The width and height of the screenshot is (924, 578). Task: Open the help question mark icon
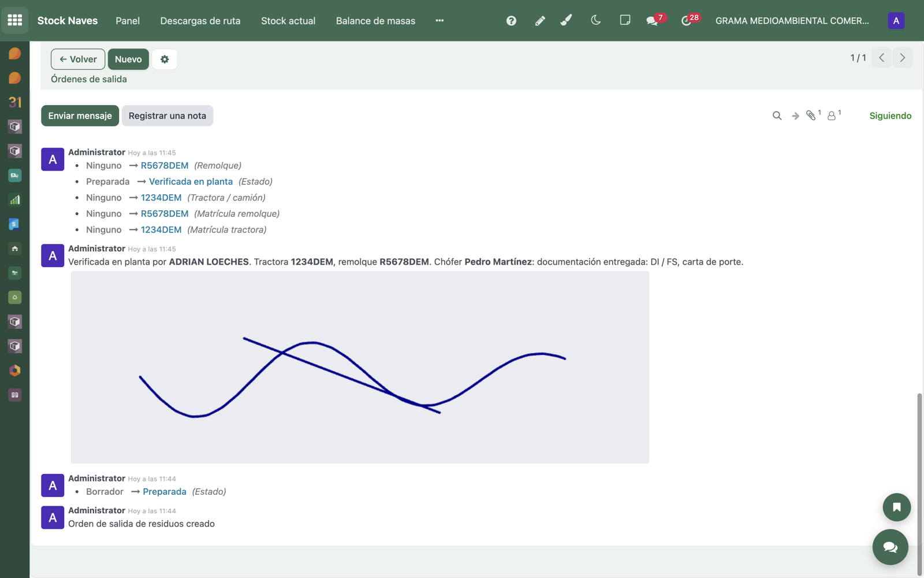click(511, 21)
